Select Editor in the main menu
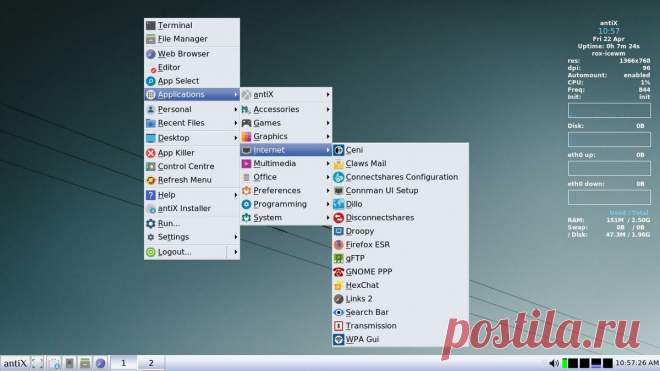 192,67
